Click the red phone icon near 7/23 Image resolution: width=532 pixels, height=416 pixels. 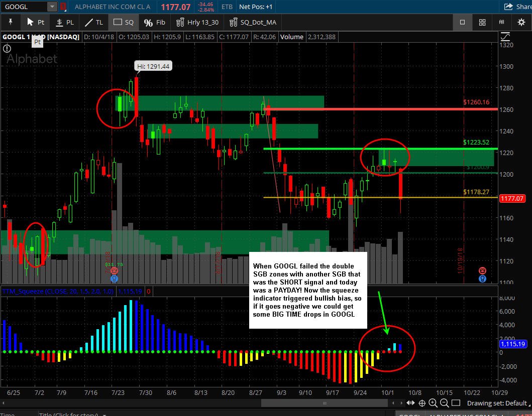coord(115,270)
